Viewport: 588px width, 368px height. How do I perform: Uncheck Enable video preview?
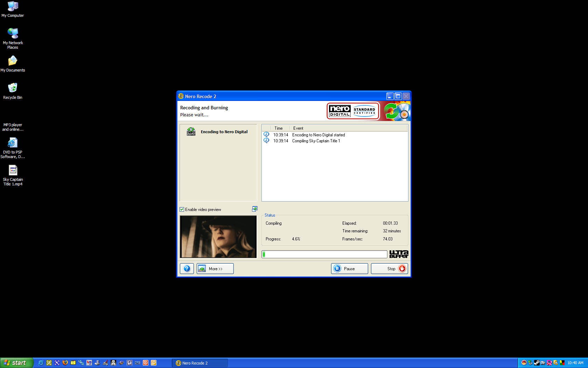[x=182, y=210]
